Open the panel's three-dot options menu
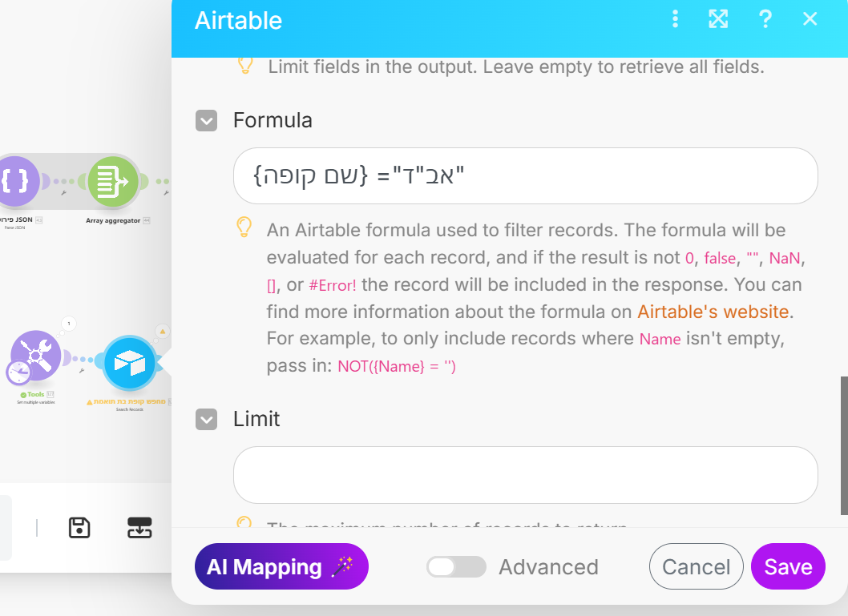The image size is (848, 616). [676, 19]
